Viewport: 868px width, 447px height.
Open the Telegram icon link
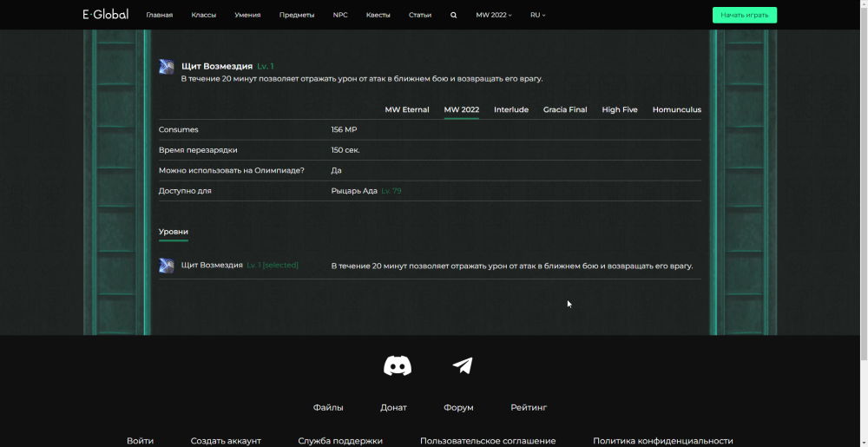pyautogui.click(x=463, y=366)
